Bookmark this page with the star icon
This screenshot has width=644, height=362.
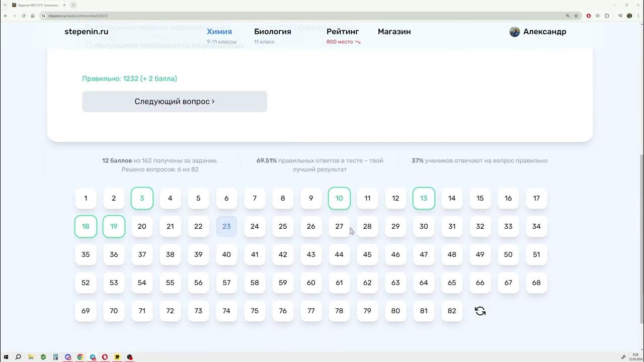click(x=576, y=16)
